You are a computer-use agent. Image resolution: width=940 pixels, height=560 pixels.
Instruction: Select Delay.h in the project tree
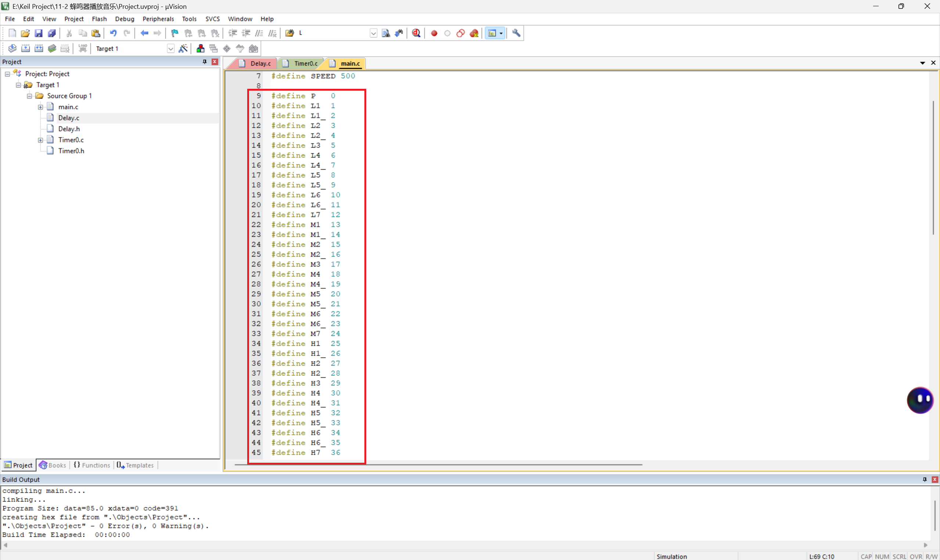click(x=69, y=129)
